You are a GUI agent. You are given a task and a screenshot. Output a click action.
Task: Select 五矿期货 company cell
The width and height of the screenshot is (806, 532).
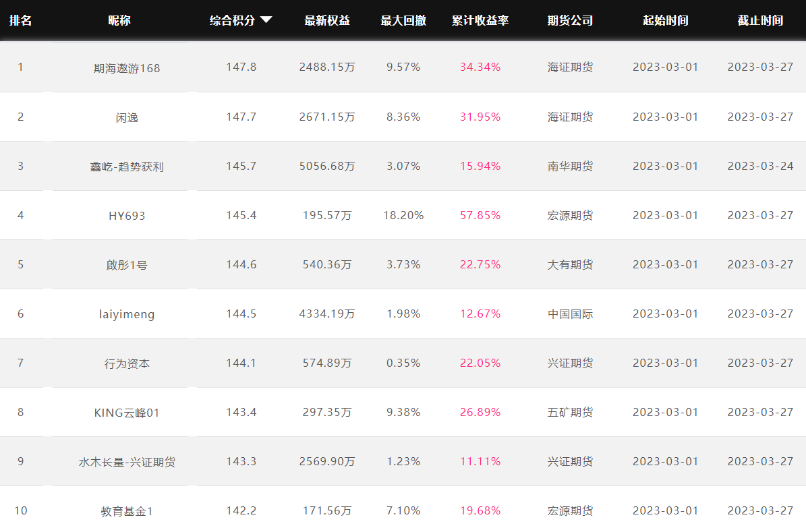[570, 412]
